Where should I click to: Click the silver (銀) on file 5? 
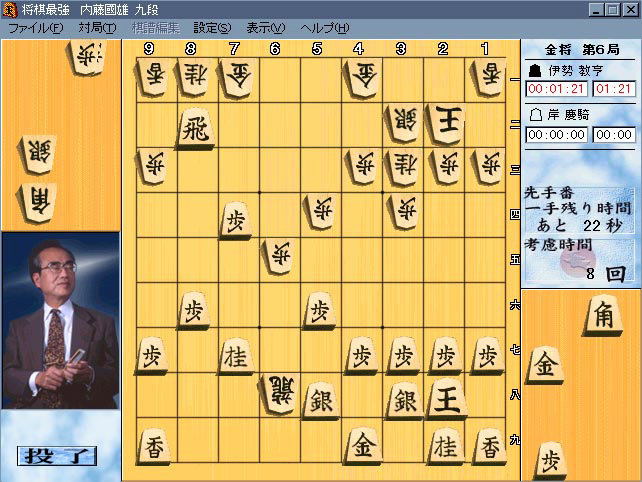coord(321,401)
